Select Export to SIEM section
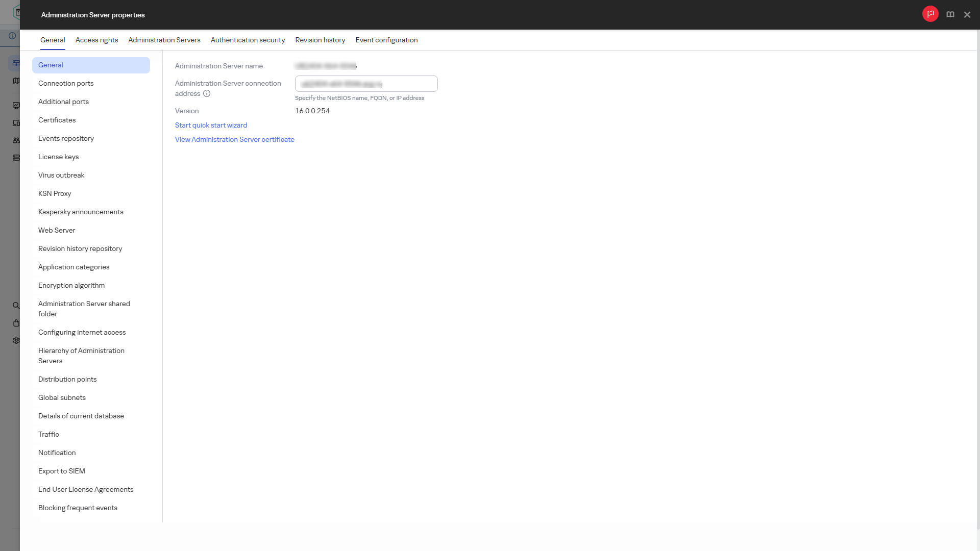 pyautogui.click(x=62, y=471)
